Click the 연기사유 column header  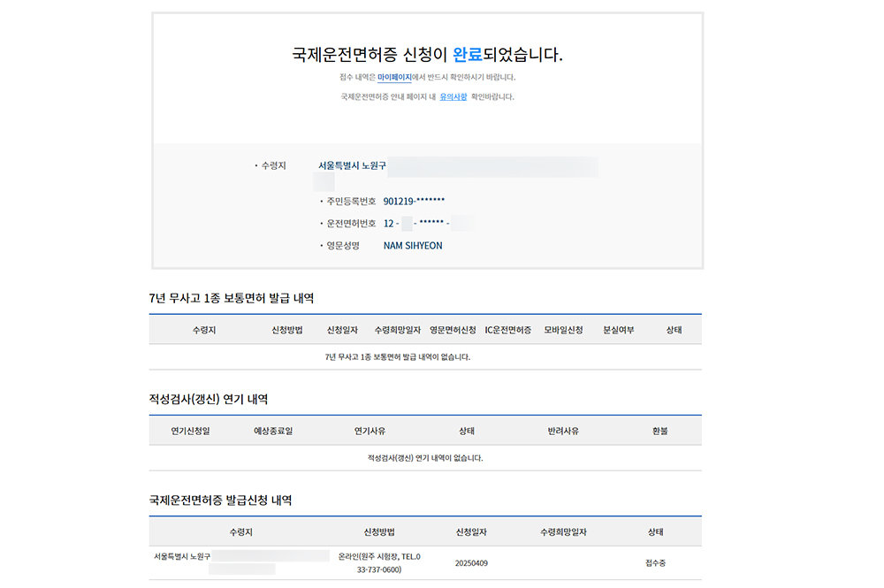tap(370, 431)
